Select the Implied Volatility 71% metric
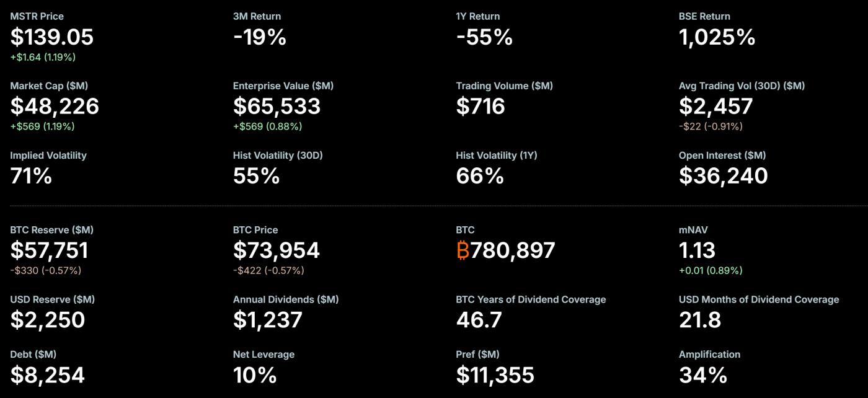The height and width of the screenshot is (398, 868). (31, 176)
